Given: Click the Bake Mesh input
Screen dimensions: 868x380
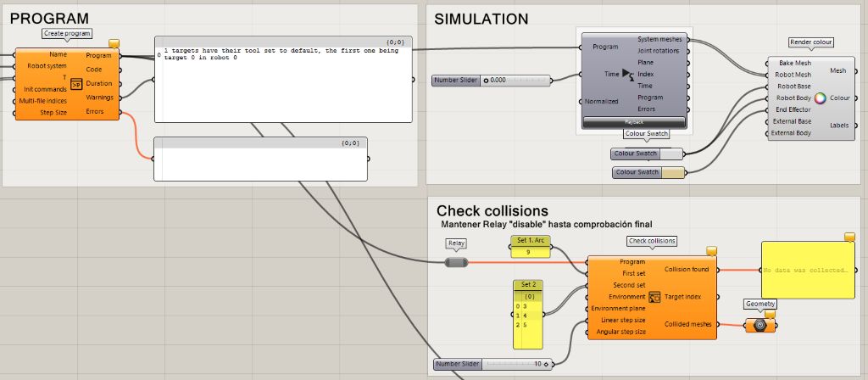Looking at the screenshot, I should [x=794, y=63].
